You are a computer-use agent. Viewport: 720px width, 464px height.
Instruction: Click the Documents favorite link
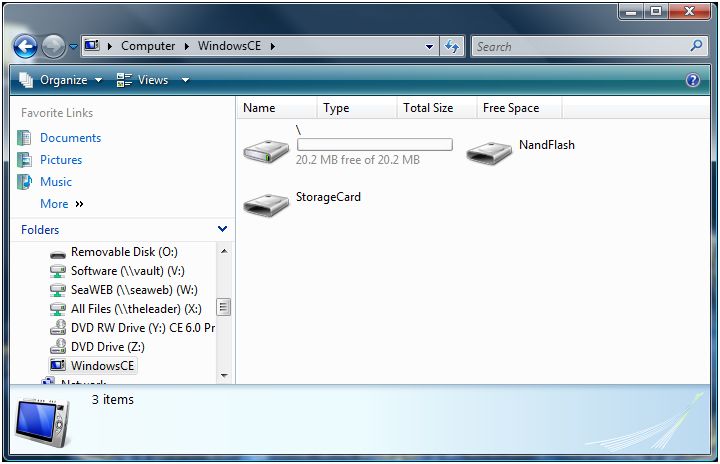click(70, 138)
